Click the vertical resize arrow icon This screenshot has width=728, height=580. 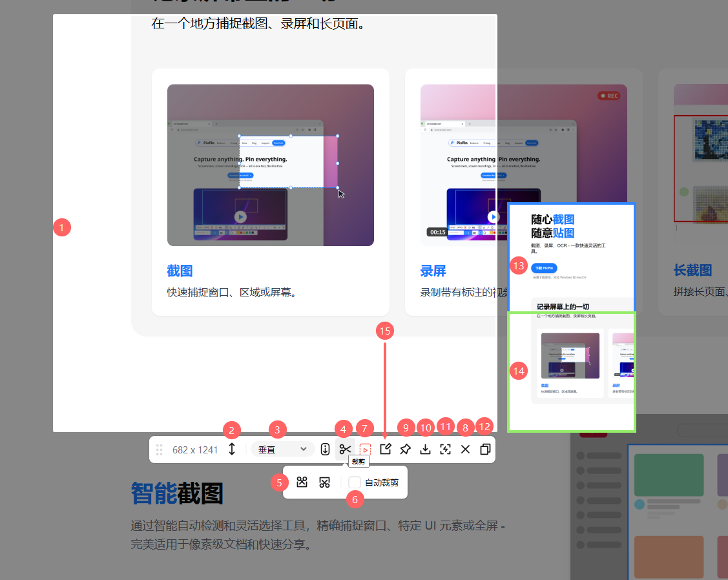click(233, 449)
